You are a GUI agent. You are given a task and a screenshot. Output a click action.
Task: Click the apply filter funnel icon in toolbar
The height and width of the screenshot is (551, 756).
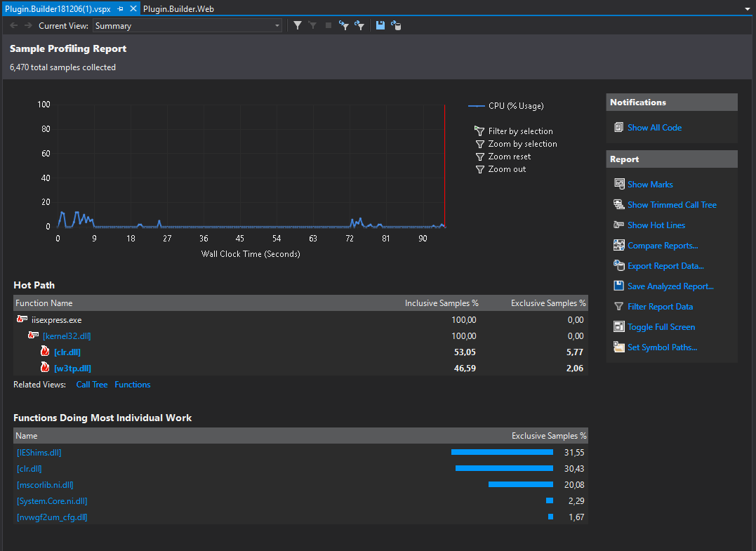[298, 25]
